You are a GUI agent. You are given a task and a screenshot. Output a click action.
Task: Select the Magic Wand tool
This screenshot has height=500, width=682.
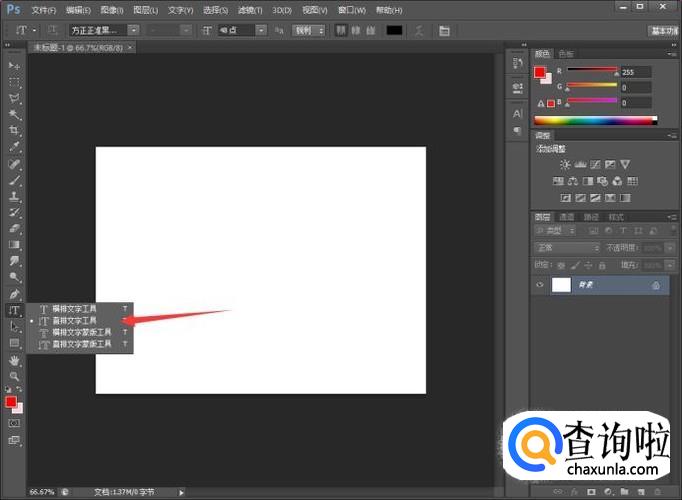click(14, 114)
